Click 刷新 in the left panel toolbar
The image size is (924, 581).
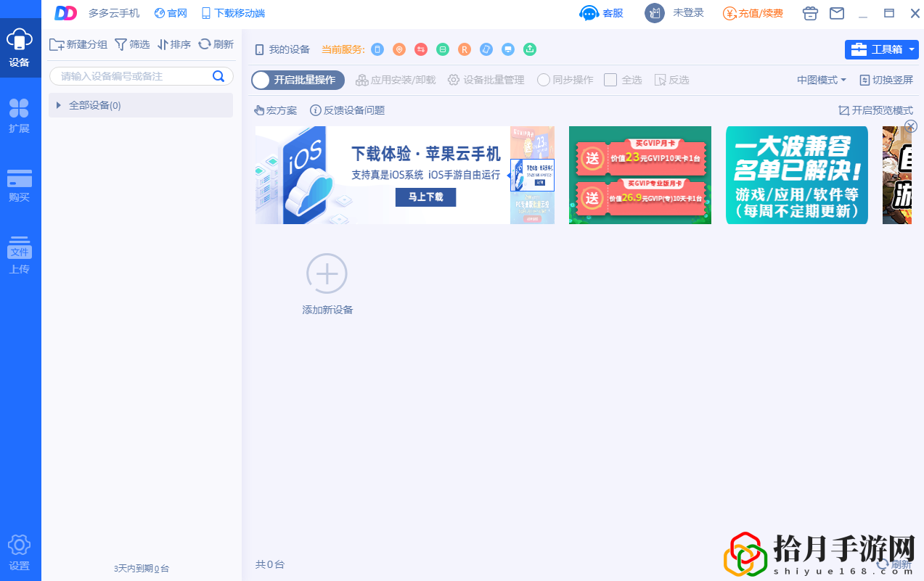coord(216,44)
